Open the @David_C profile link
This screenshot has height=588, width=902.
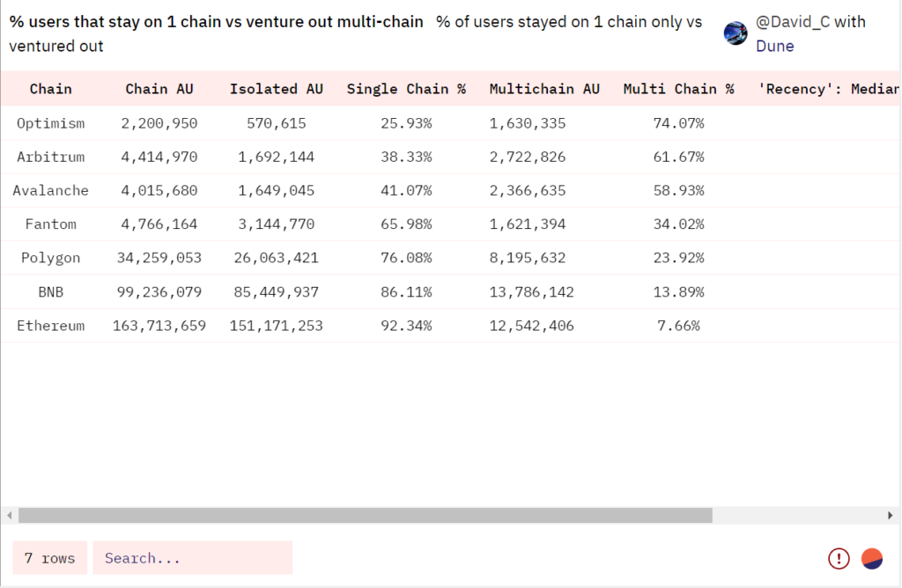coord(792,22)
